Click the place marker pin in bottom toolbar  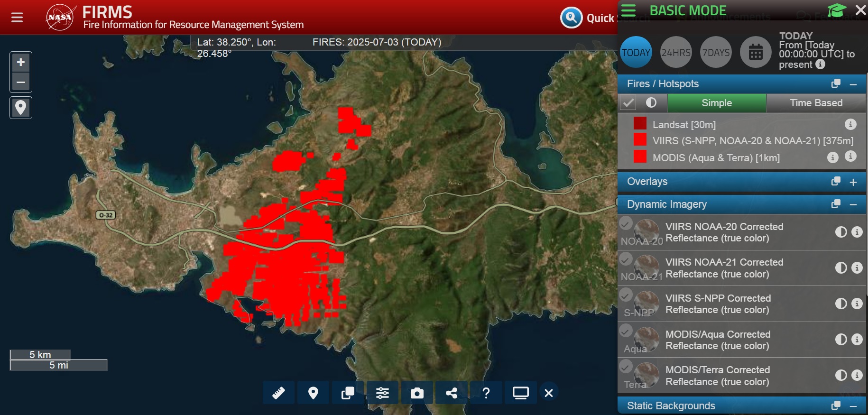(x=313, y=393)
